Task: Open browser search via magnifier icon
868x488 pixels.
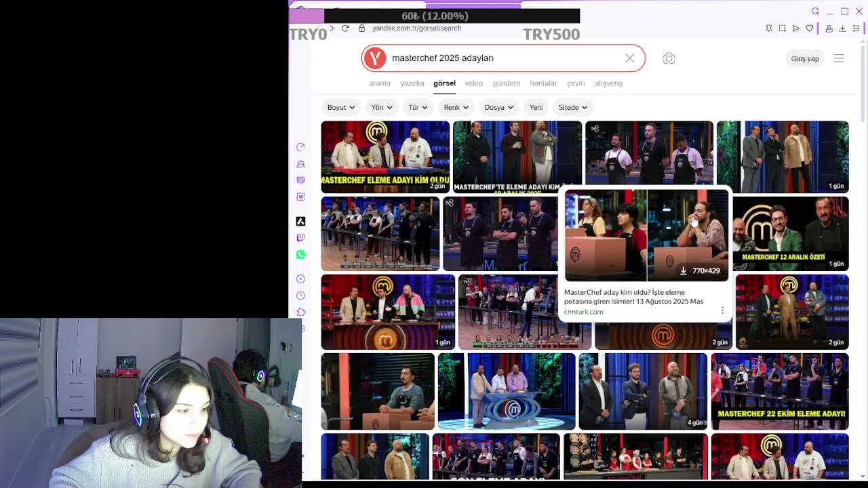Action: (x=816, y=12)
